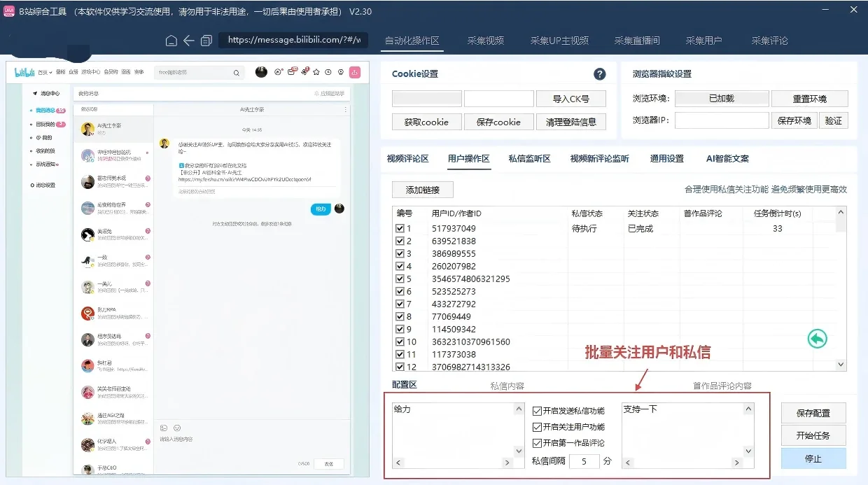This screenshot has height=485, width=868.
Task: Click the 保存配置 button
Action: 813,413
